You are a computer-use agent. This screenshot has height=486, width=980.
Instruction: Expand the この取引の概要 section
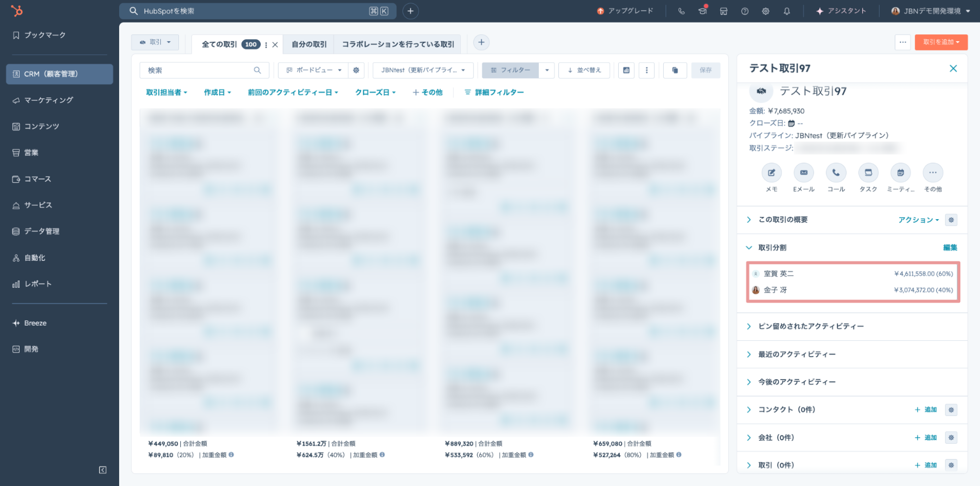tap(749, 220)
